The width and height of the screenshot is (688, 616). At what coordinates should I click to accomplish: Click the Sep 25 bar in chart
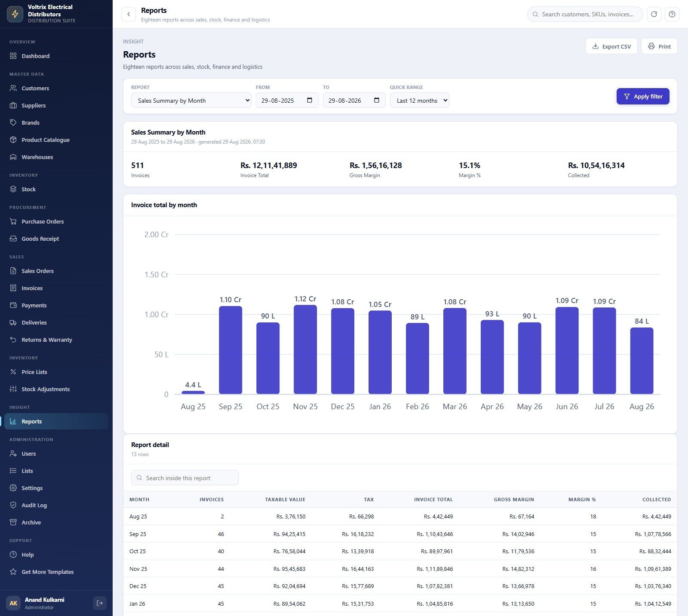[230, 350]
